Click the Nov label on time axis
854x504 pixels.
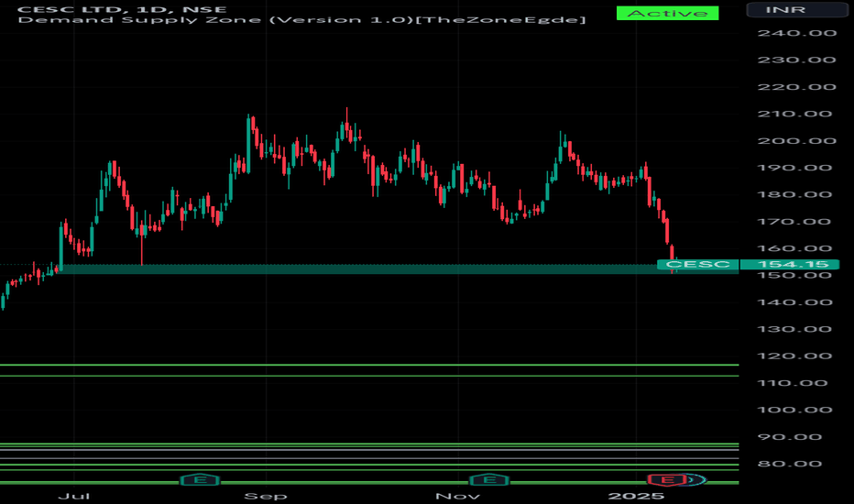457,496
